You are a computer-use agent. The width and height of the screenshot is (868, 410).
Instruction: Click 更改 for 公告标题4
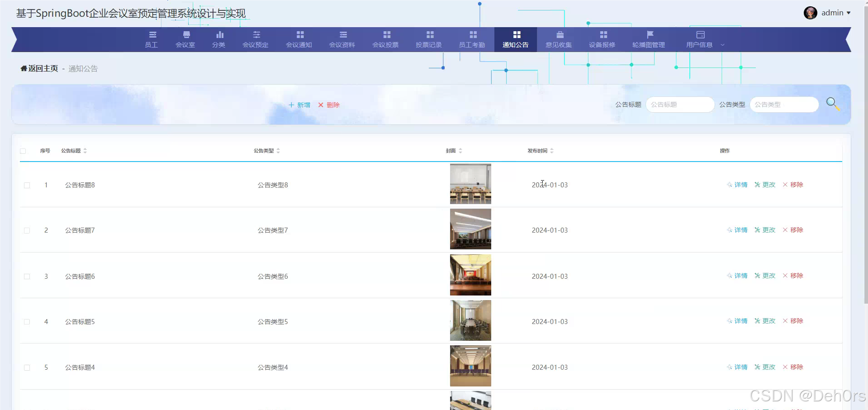click(765, 367)
